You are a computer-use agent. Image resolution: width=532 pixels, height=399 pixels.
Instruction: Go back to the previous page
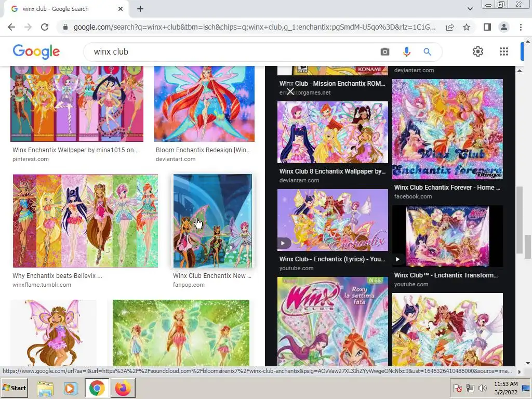tap(11, 27)
